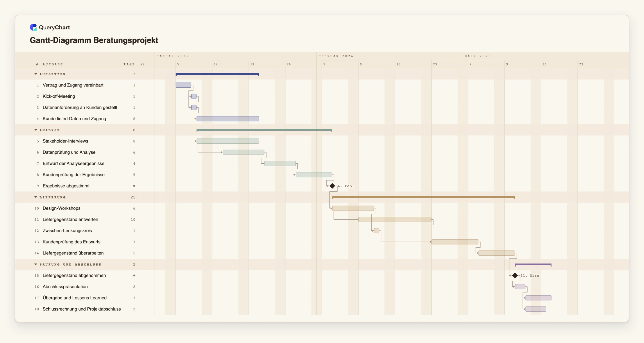This screenshot has height=343, width=644.
Task: Click the Entwurf der Analyseergebnisse Gantt bar
Action: [280, 164]
